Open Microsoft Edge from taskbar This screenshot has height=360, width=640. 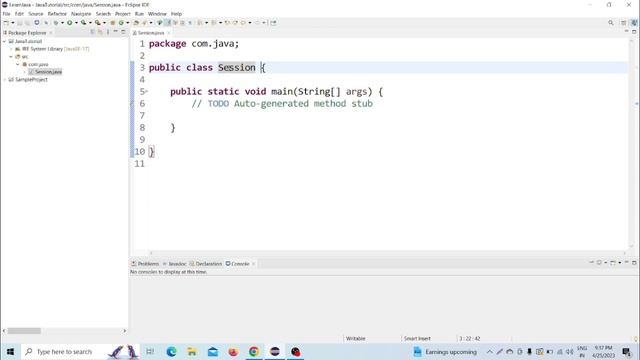tap(171, 351)
